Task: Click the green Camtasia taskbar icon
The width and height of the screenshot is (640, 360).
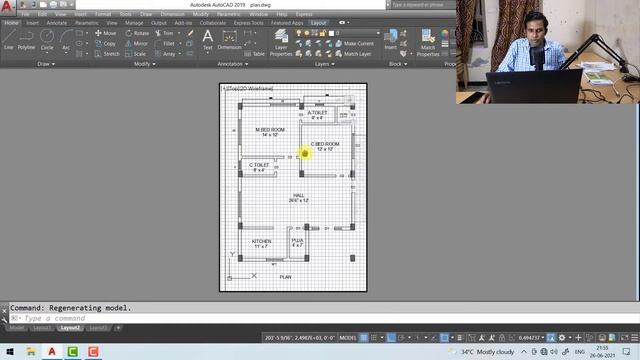Action: click(x=73, y=351)
